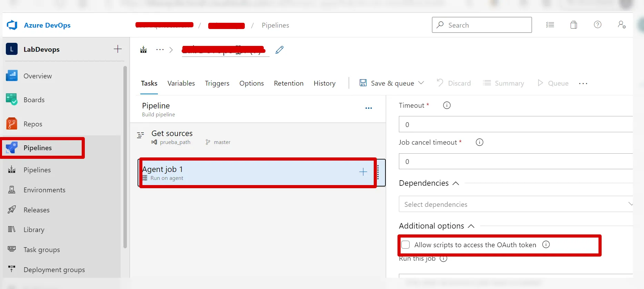The height and width of the screenshot is (289, 644).
Task: Click the Run this job info icon
Action: [x=444, y=258]
